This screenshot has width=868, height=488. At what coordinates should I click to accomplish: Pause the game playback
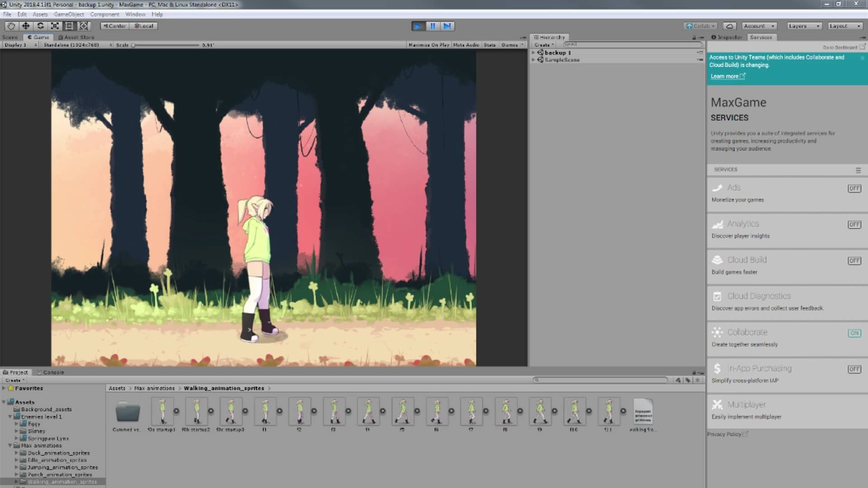(x=432, y=26)
